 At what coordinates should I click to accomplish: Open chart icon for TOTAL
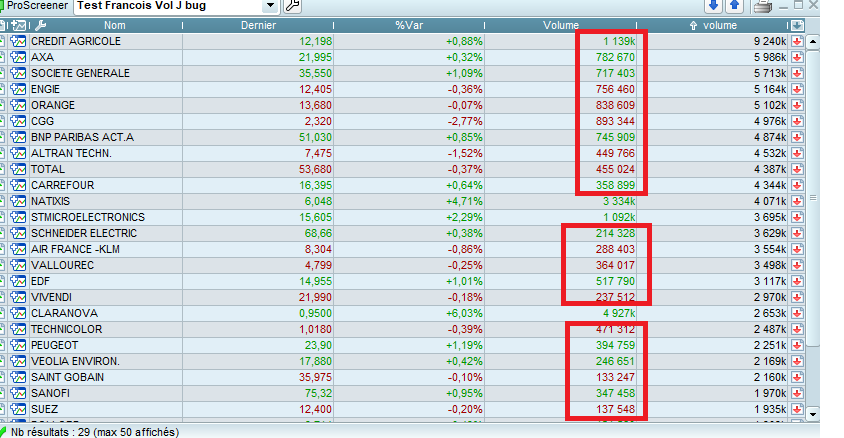click(18, 169)
